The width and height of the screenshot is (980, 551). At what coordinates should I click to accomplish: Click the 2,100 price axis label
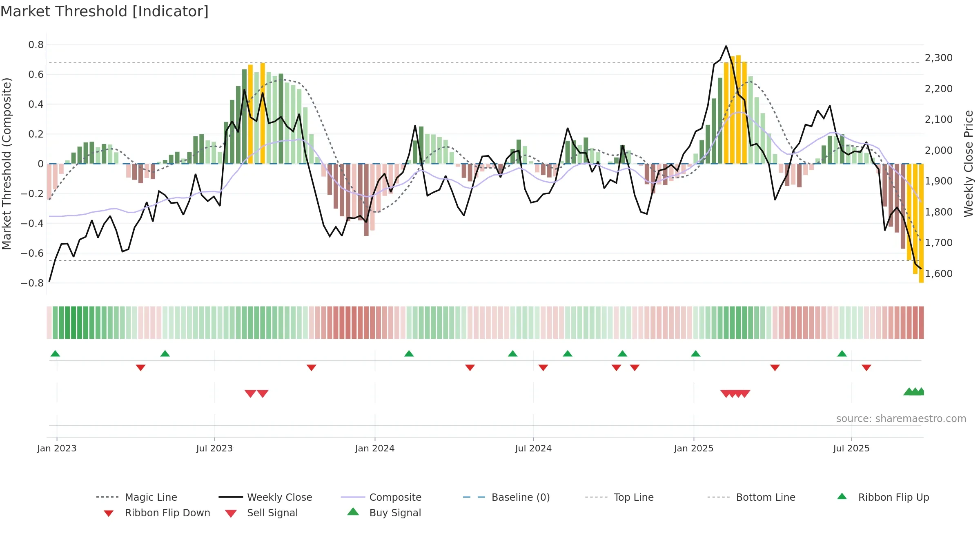[939, 119]
